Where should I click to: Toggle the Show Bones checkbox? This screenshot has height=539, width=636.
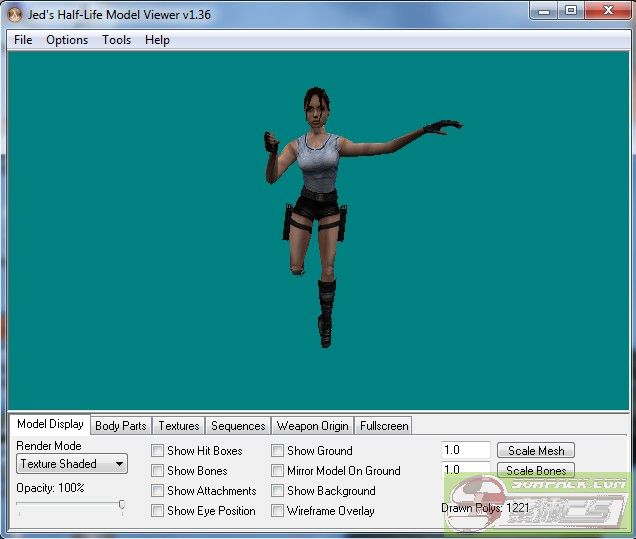tap(158, 471)
